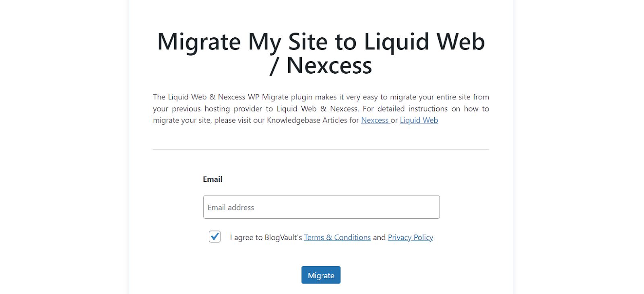Click the agreement statement text

coord(266,237)
